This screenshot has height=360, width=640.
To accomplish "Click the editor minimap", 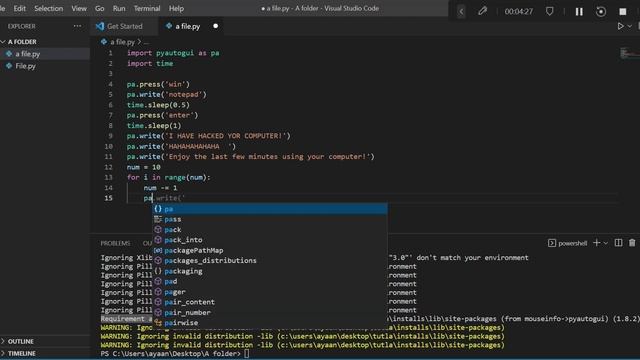I will (x=629, y=53).
